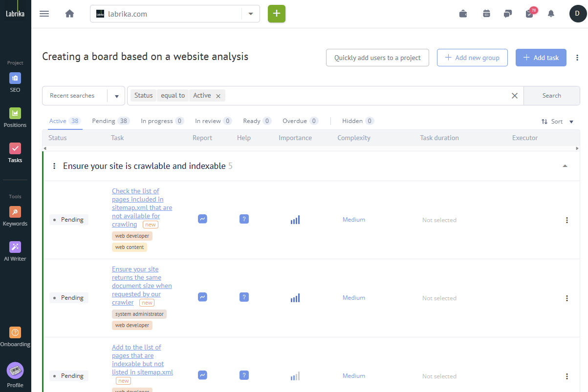
Task: Open the chat messages icon
Action: 508,14
